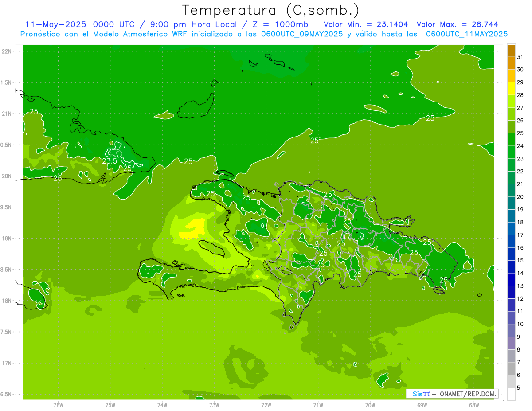
Task: Click the '69W' longitude axis label
Action: click(x=422, y=405)
